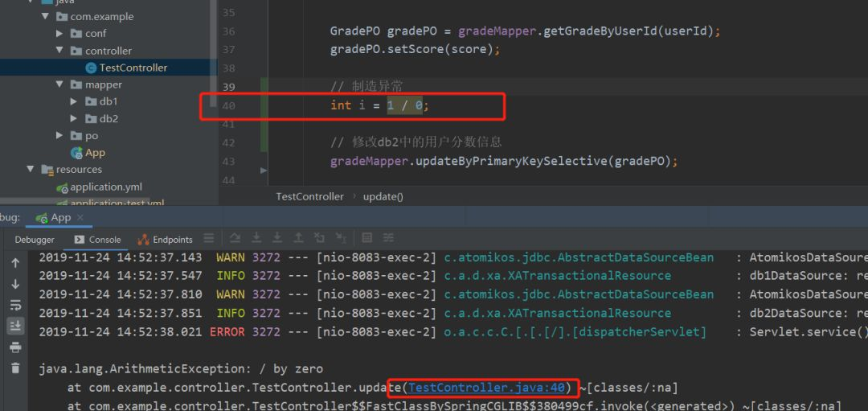
Task: Click the '// 制造异常' comment
Action: tap(366, 87)
